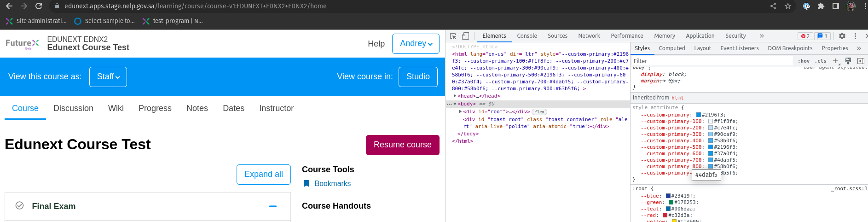The height and width of the screenshot is (222, 868).
Task: Open DevTools Memory tab
Action: click(x=665, y=36)
